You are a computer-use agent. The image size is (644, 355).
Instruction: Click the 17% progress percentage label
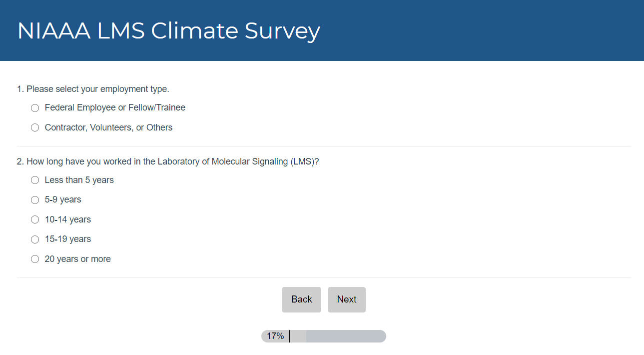click(275, 336)
